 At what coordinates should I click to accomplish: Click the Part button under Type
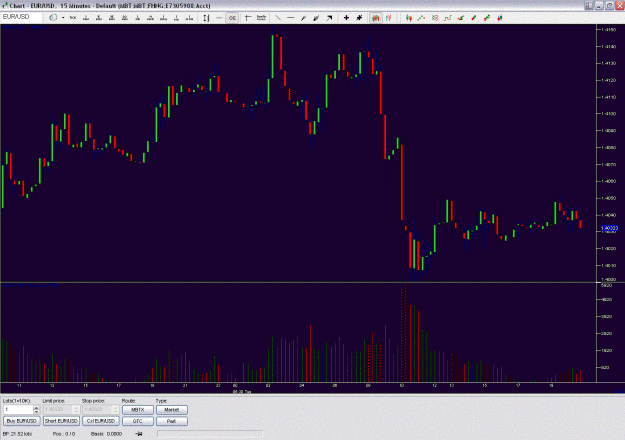[172, 421]
